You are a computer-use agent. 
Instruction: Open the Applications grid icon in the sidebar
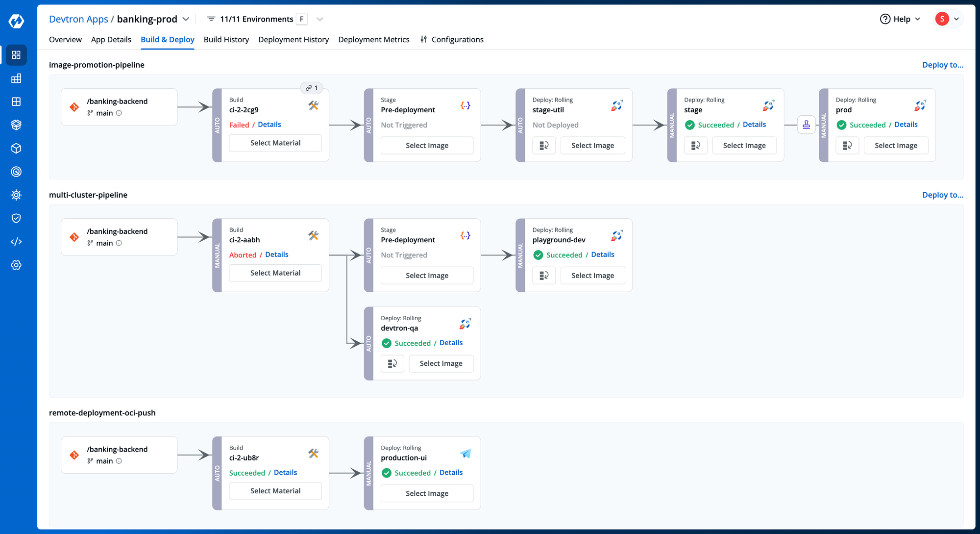[x=16, y=55]
